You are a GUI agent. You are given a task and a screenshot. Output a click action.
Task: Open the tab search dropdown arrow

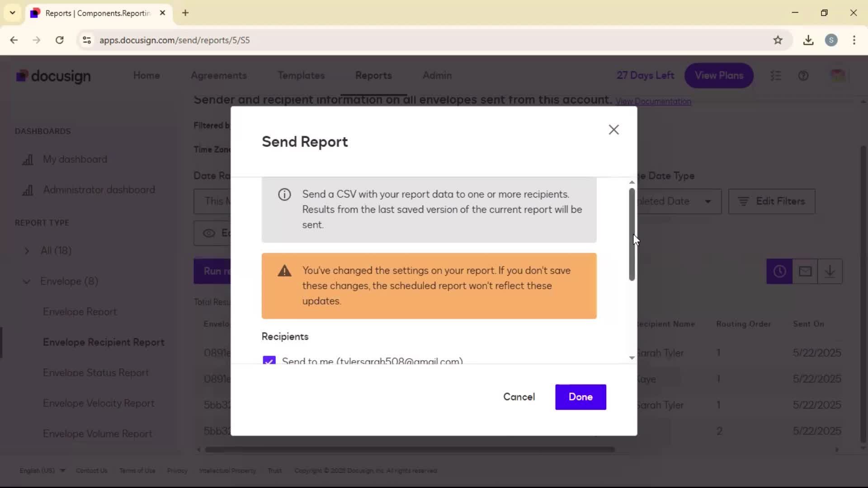point(13,13)
